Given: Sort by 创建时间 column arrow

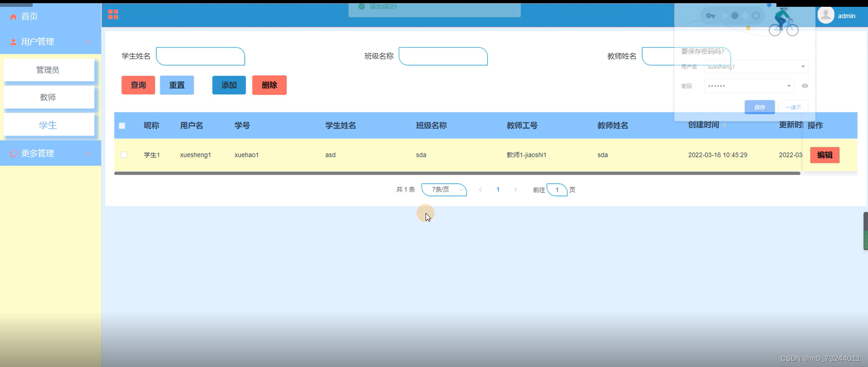Looking at the screenshot, I should [724, 125].
